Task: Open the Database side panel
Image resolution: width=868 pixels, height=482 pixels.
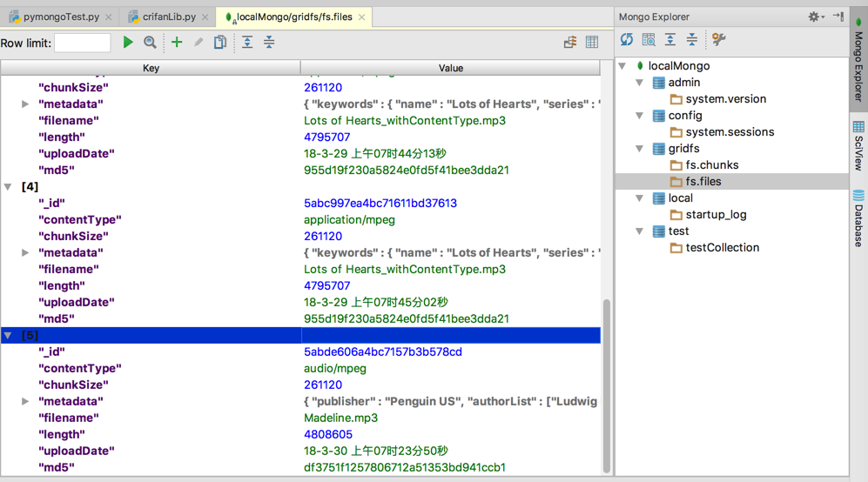Action: pyautogui.click(x=858, y=218)
